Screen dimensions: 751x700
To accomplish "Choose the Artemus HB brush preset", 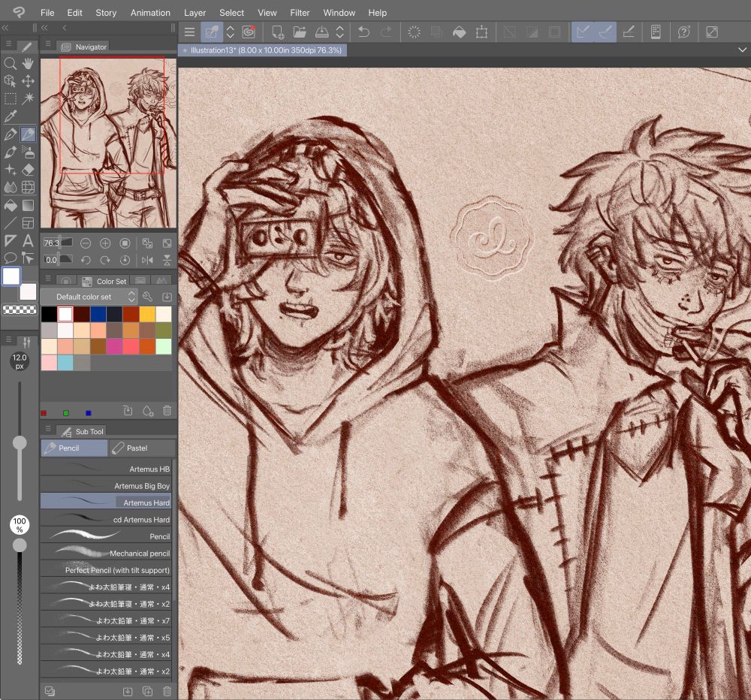I will tap(105, 469).
